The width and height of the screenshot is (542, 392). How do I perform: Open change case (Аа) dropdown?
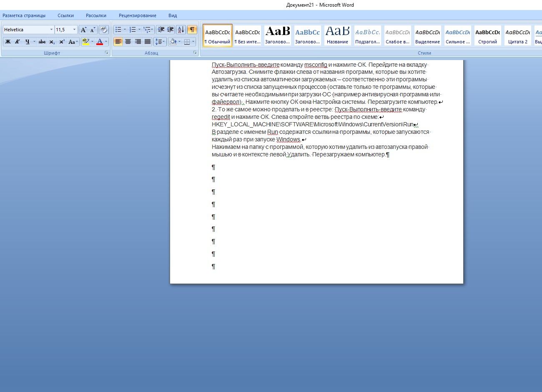[x=73, y=42]
